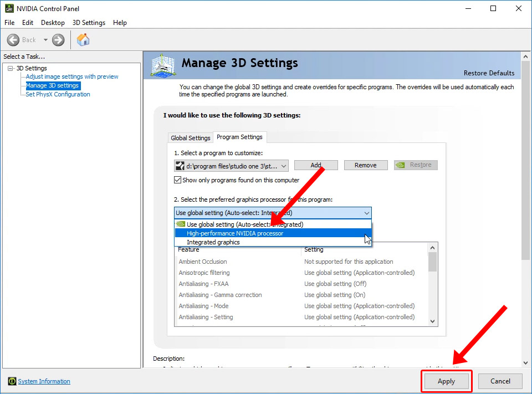This screenshot has height=394, width=532.
Task: Click the NVIDIA Control Panel title icon
Action: pos(9,8)
